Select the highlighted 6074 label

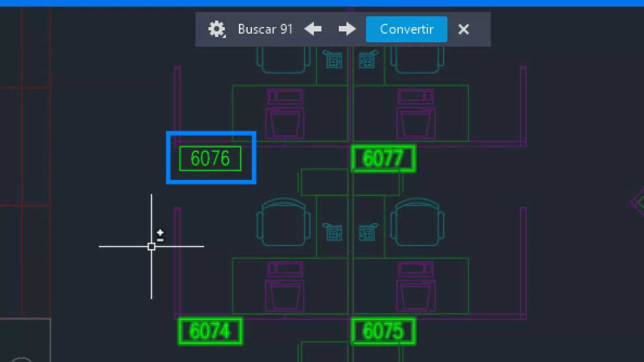[210, 331]
